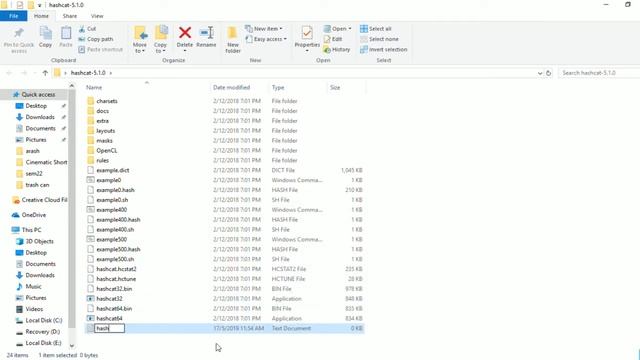This screenshot has width=640, height=360.
Task: Open Downloads under Quick access
Action: click(40, 117)
